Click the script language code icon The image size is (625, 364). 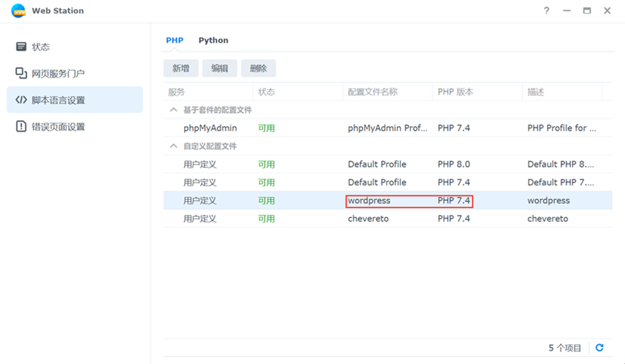pos(21,100)
